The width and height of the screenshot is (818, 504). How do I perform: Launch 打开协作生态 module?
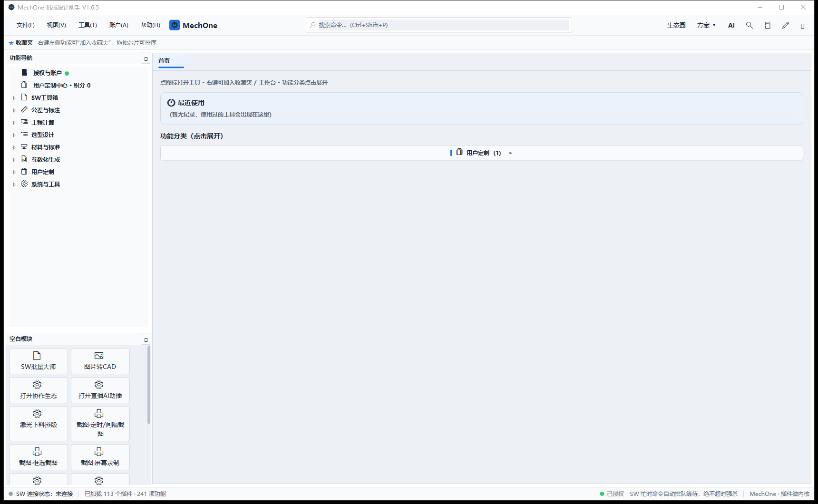click(39, 390)
